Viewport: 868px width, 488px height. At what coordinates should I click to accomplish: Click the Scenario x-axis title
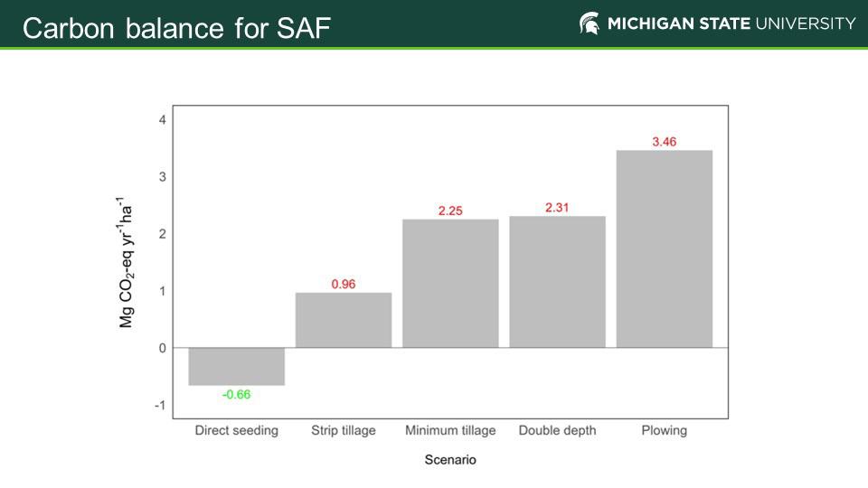[450, 460]
